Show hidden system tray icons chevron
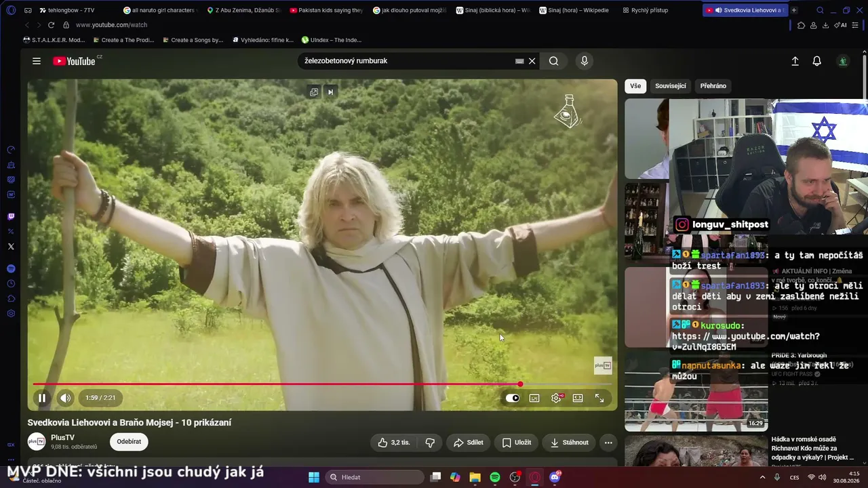Viewport: 868px width, 488px height. [762, 477]
